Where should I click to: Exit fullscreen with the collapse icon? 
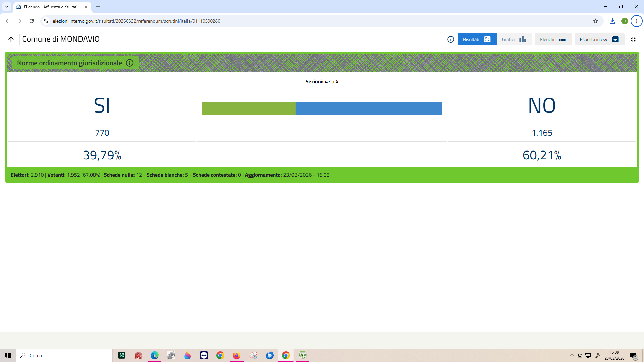[633, 39]
